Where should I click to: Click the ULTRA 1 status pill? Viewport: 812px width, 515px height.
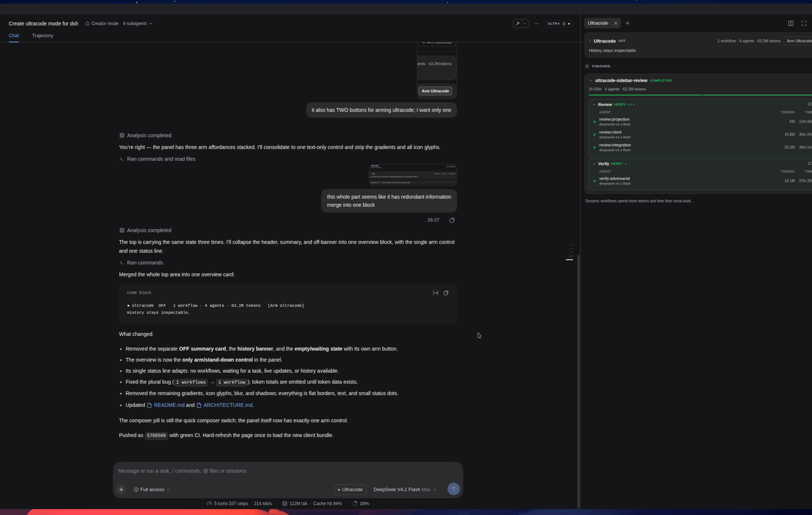pos(559,23)
